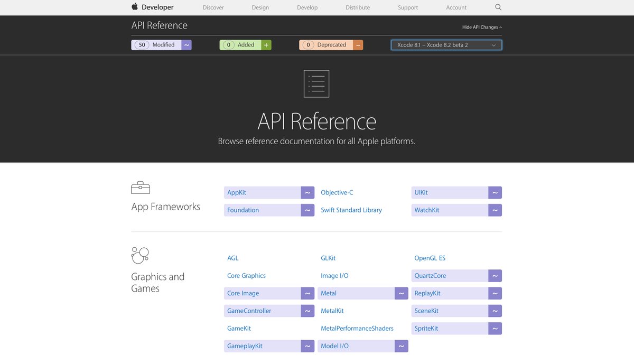The width and height of the screenshot is (634, 364).
Task: Click the tilde badge next to SceneKit
Action: click(495, 311)
